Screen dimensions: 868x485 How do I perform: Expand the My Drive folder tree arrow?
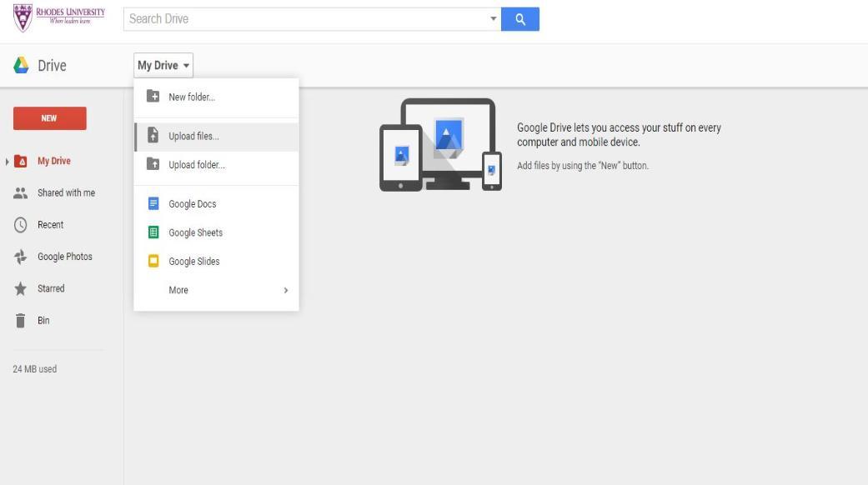(7, 162)
